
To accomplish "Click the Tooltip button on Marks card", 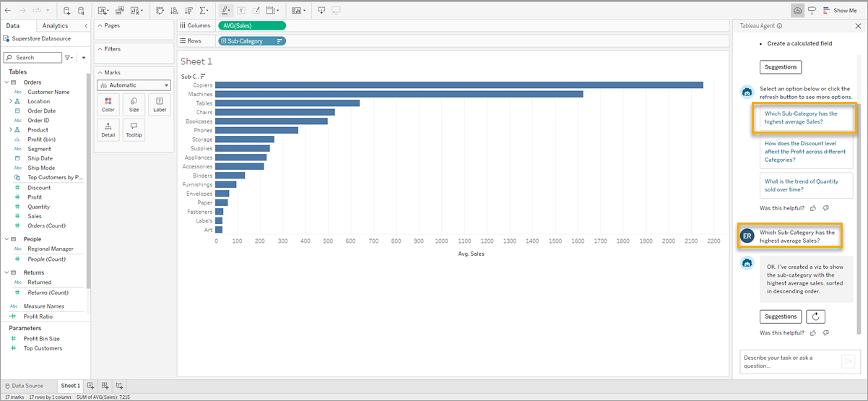I will tap(134, 130).
